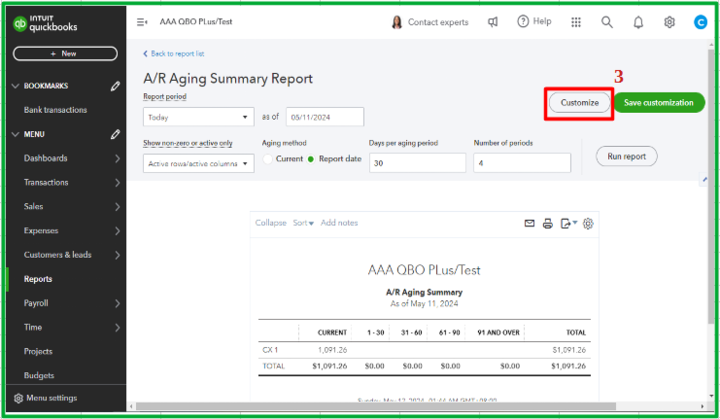This screenshot has width=720, height=419.
Task: Select Report date aging method
Action: (x=311, y=159)
